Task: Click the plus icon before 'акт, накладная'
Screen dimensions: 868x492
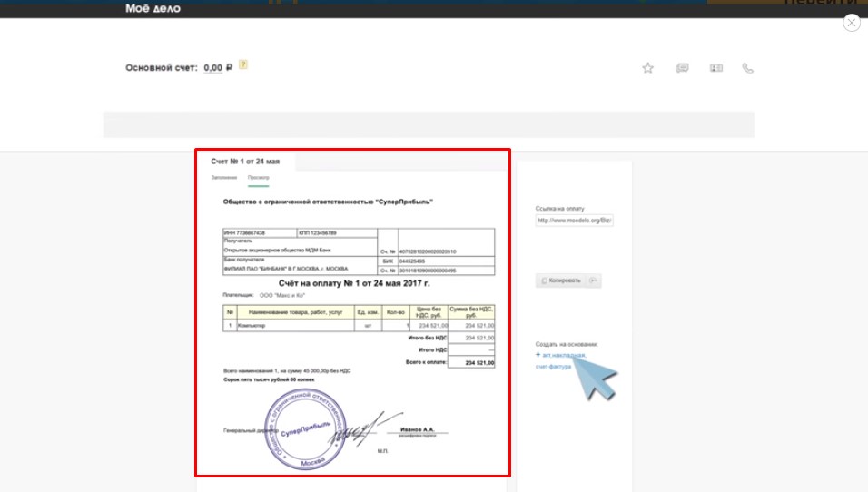Action: pyautogui.click(x=538, y=355)
